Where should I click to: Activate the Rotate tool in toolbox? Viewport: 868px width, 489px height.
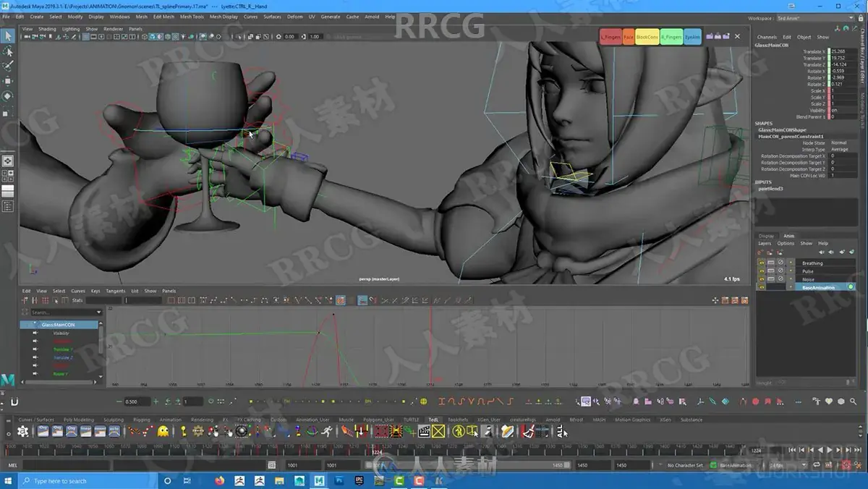[8, 96]
